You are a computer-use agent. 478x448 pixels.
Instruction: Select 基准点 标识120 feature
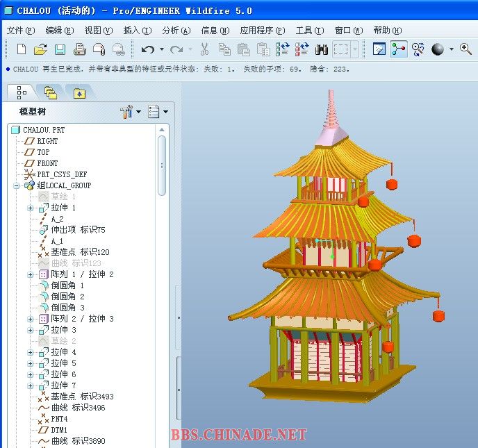tap(80, 252)
